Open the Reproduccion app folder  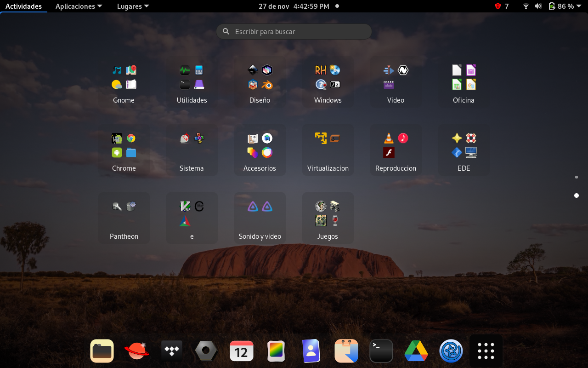point(396,150)
